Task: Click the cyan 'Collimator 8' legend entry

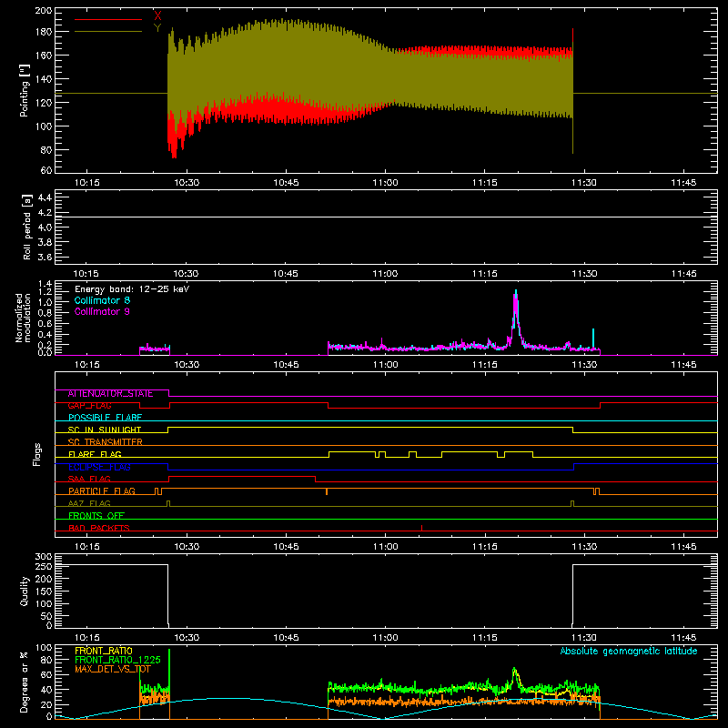Action: tap(102, 300)
